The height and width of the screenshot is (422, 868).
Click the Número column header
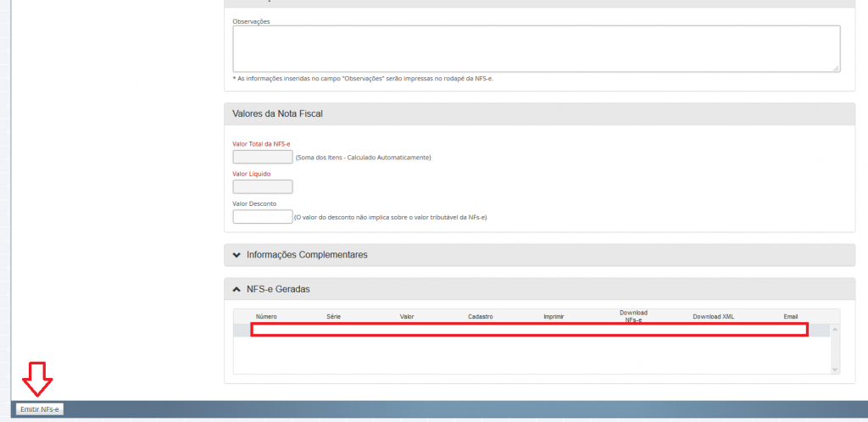[x=266, y=316]
